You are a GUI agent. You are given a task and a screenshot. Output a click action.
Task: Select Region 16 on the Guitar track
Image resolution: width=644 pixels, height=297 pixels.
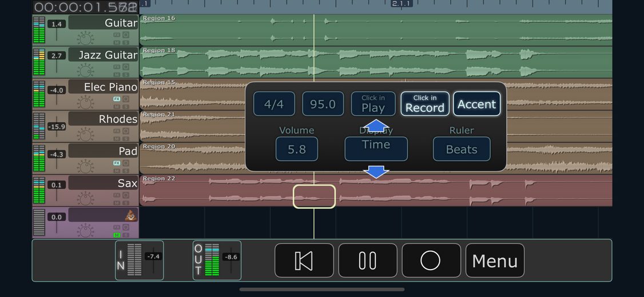[376, 30]
